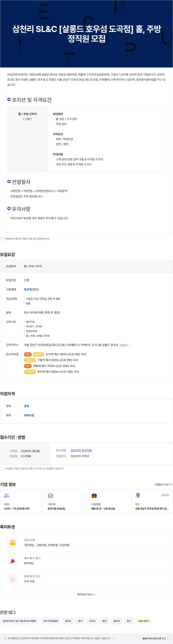Viewport: 173px width, 644px height.
Task: Click the blue 학력무관 value under 지원자격
Action: tap(29, 415)
